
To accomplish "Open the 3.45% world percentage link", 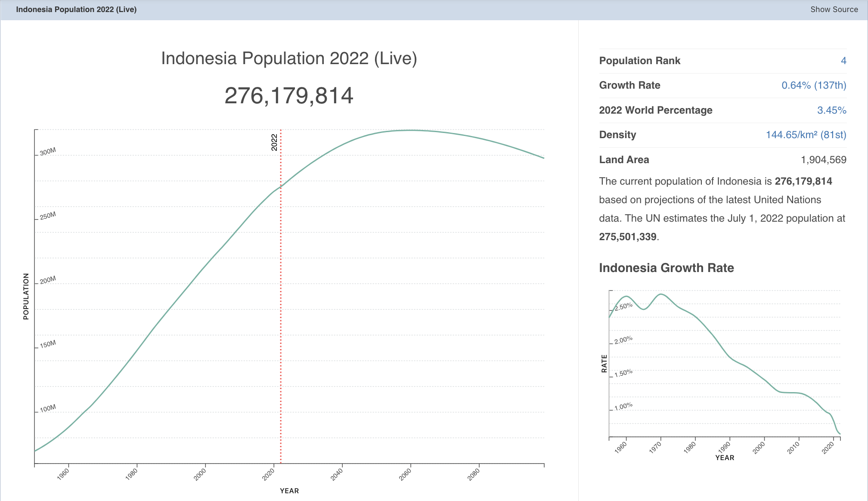I will coord(831,110).
